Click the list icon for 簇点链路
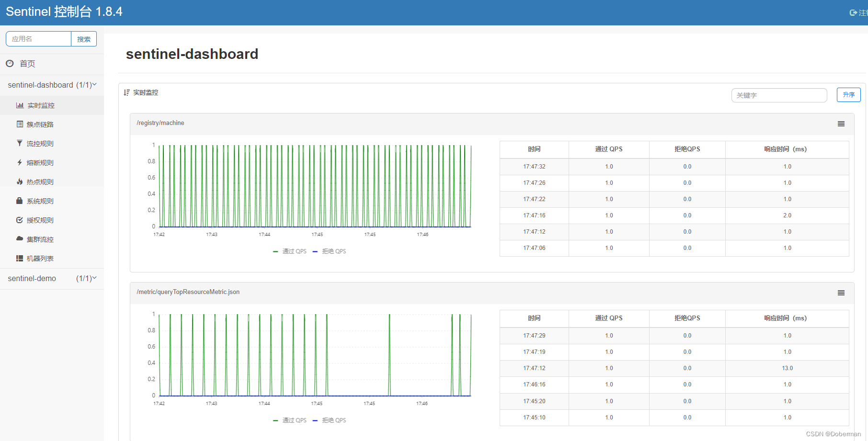Viewport: 868px width, 441px height. (20, 124)
